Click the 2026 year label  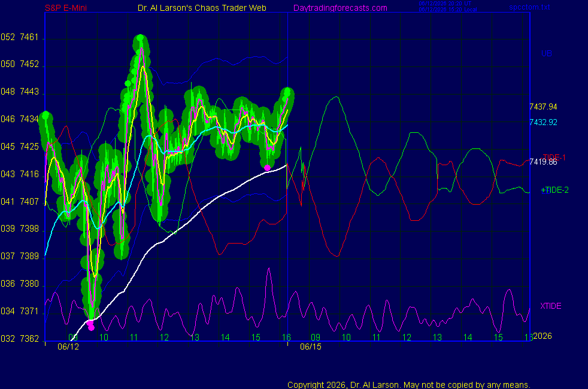click(542, 336)
